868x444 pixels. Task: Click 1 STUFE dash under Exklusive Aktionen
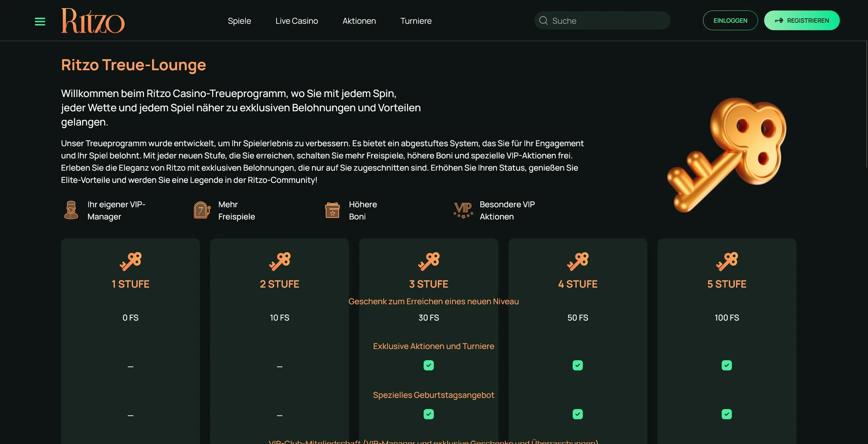(x=131, y=367)
